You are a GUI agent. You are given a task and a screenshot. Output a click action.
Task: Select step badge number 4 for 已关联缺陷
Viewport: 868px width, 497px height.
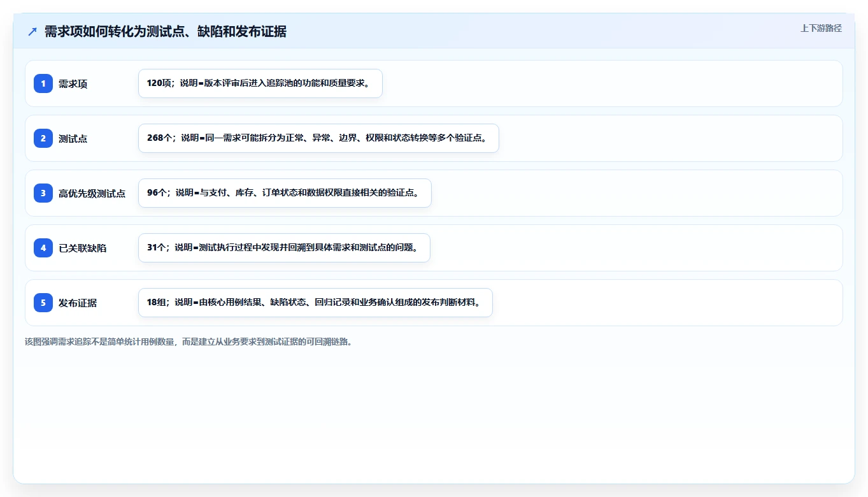[43, 248]
